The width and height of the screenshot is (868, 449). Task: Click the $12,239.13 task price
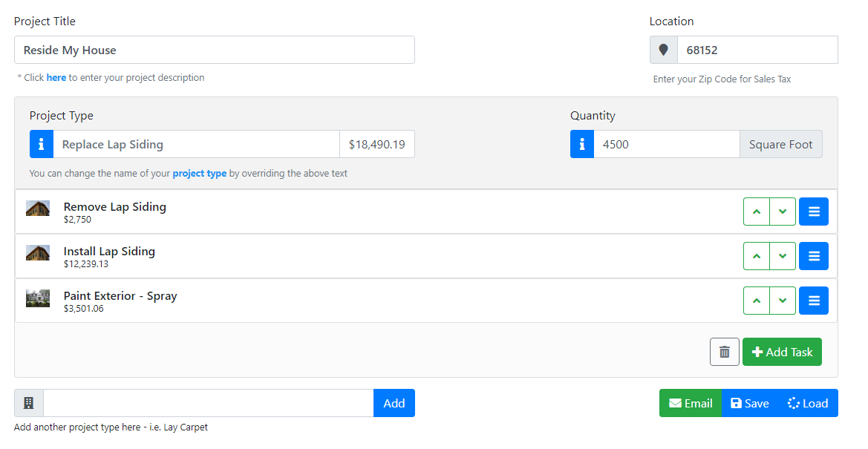[x=86, y=264]
